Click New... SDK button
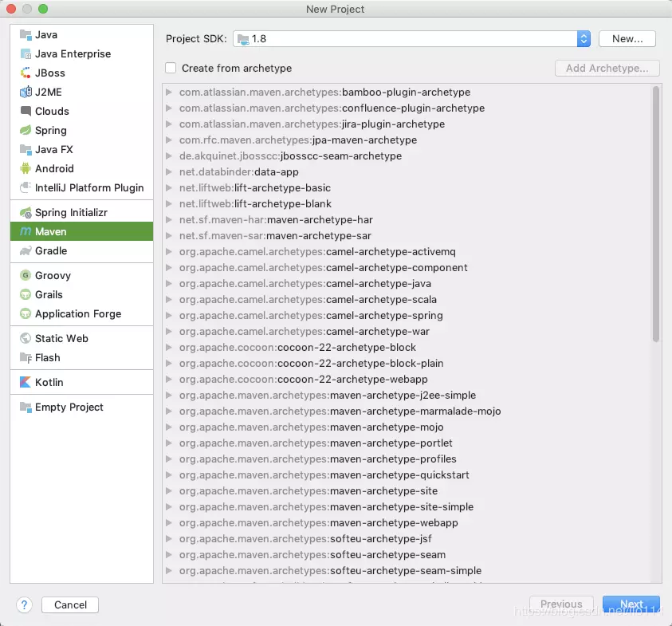Screen dimensions: 672x626 pyautogui.click(x=627, y=39)
